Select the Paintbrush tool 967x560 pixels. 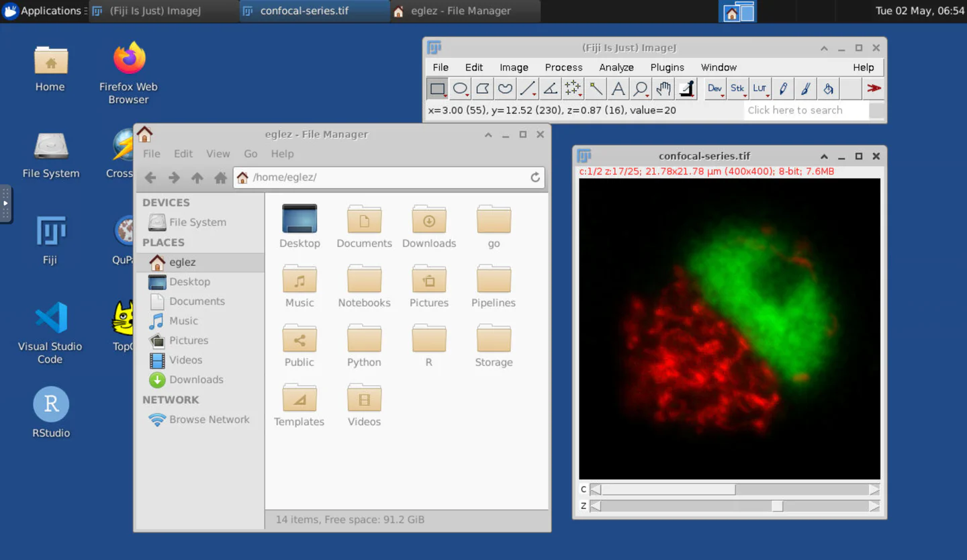click(806, 89)
